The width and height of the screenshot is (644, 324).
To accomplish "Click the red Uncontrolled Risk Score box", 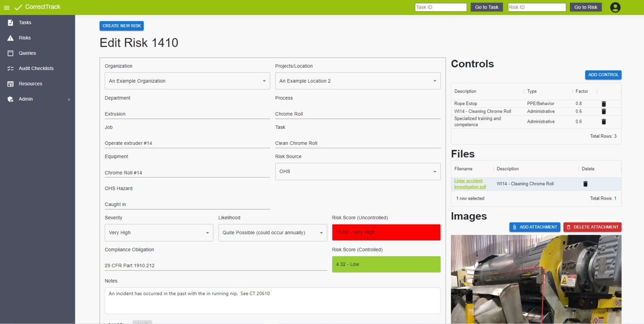I will pyautogui.click(x=386, y=232).
